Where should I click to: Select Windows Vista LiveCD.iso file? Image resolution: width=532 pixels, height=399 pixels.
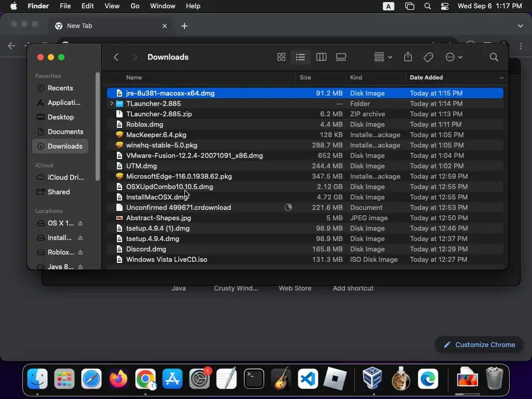305,260
